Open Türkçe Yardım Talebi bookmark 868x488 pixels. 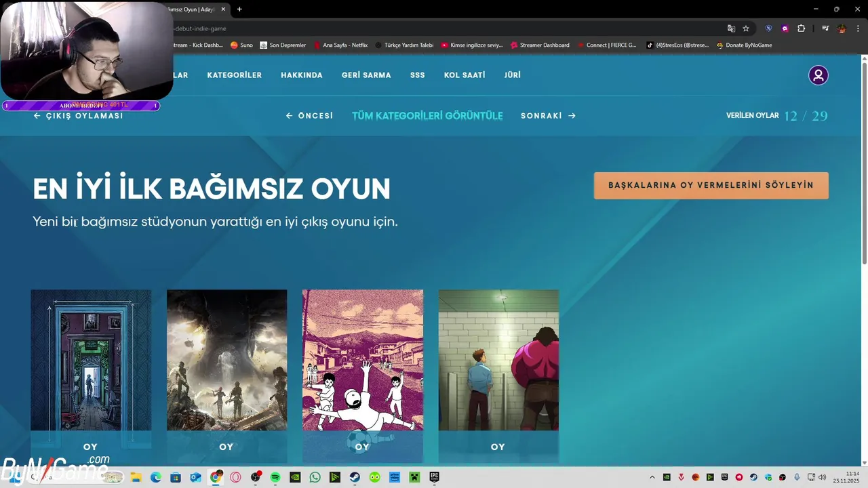[404, 45]
